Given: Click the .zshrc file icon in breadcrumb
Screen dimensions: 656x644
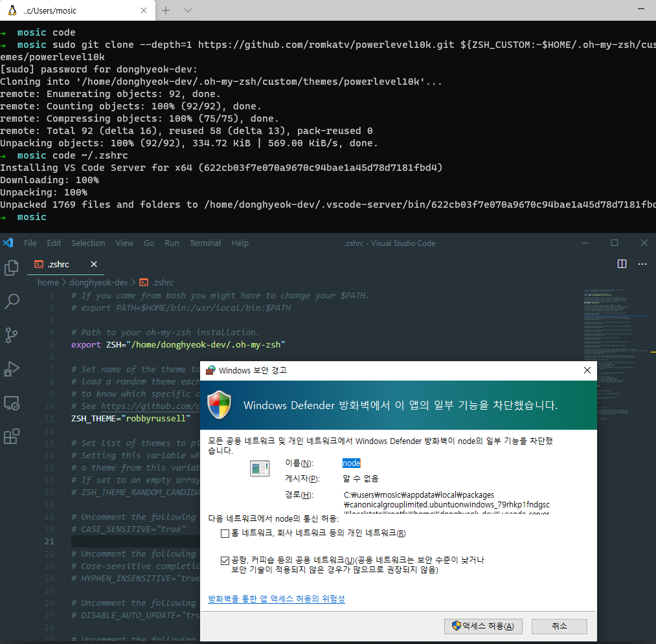Looking at the screenshot, I should click(144, 283).
